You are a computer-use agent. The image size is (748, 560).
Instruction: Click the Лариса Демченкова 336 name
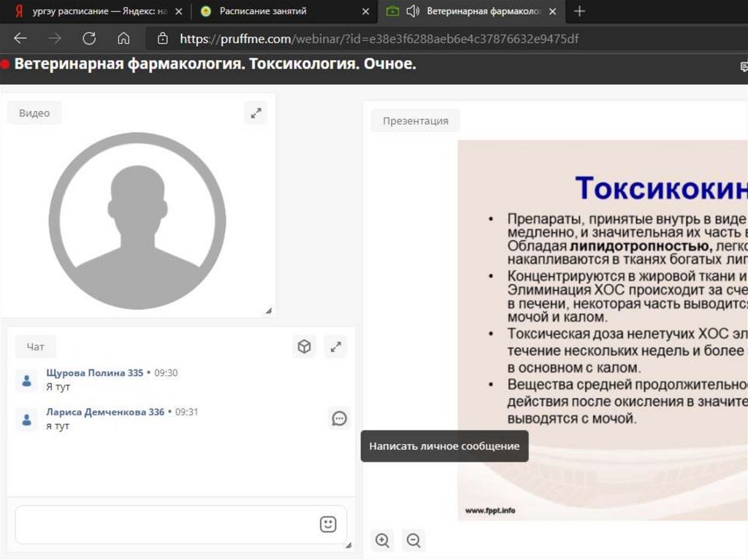105,412
